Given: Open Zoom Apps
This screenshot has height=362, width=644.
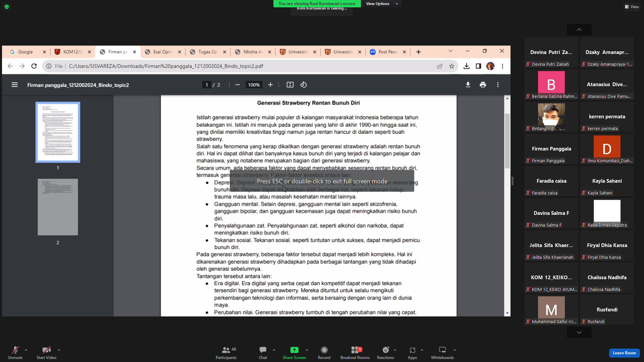Looking at the screenshot, I should click(x=412, y=353).
